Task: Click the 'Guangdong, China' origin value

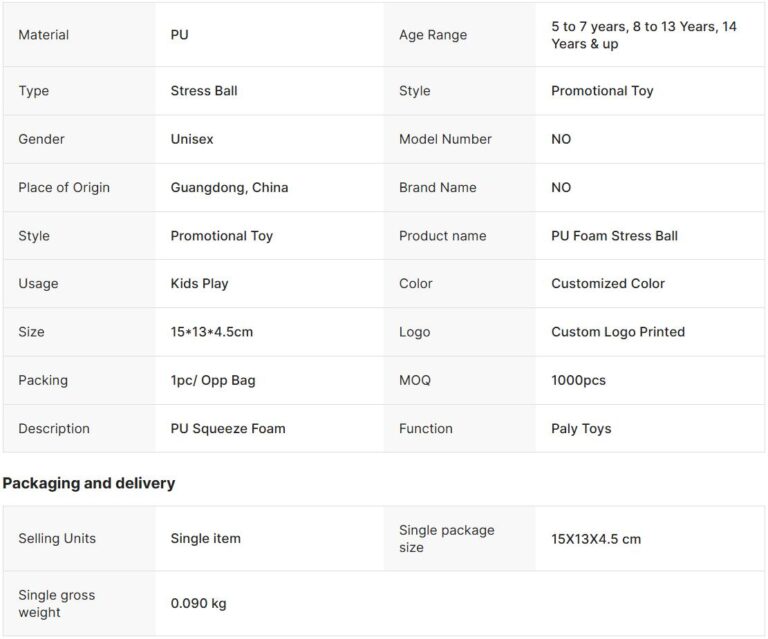Action: click(x=229, y=188)
